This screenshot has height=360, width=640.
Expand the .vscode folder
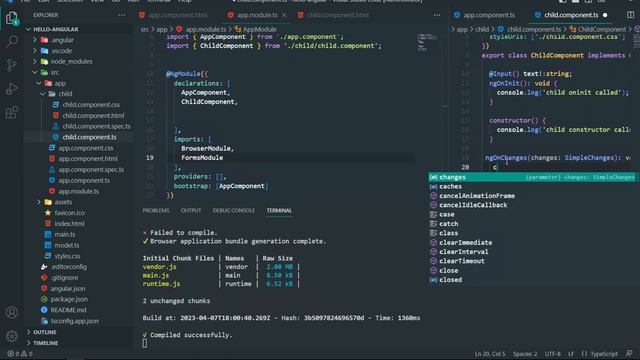(x=35, y=51)
